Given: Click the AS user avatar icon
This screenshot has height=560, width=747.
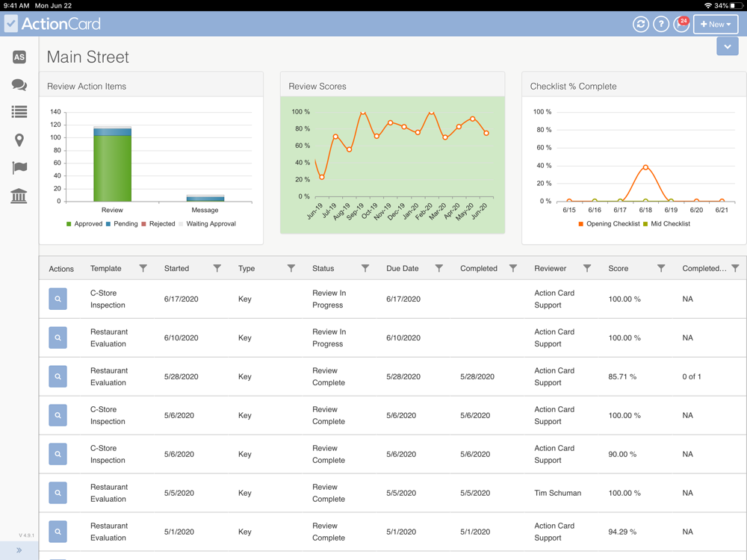Looking at the screenshot, I should (19, 57).
